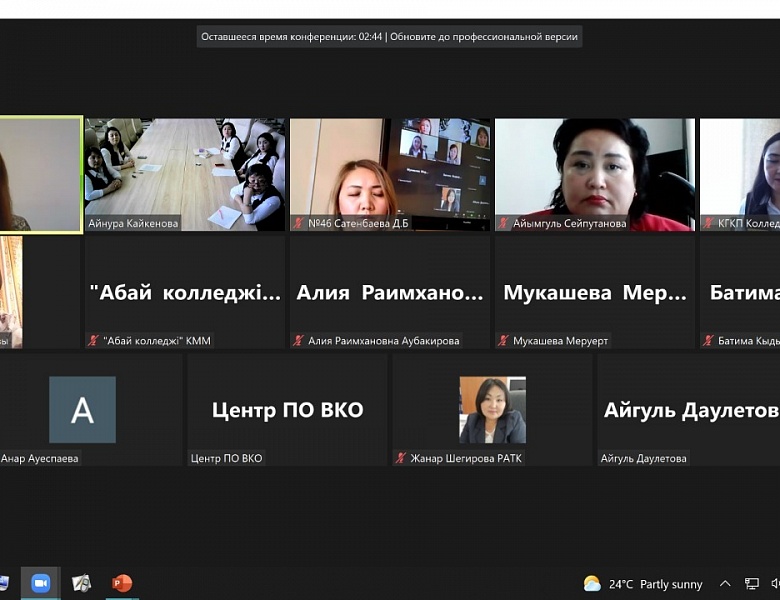Select Айымгуль Сейпутанова video tile
The image size is (780, 600).
click(x=595, y=175)
